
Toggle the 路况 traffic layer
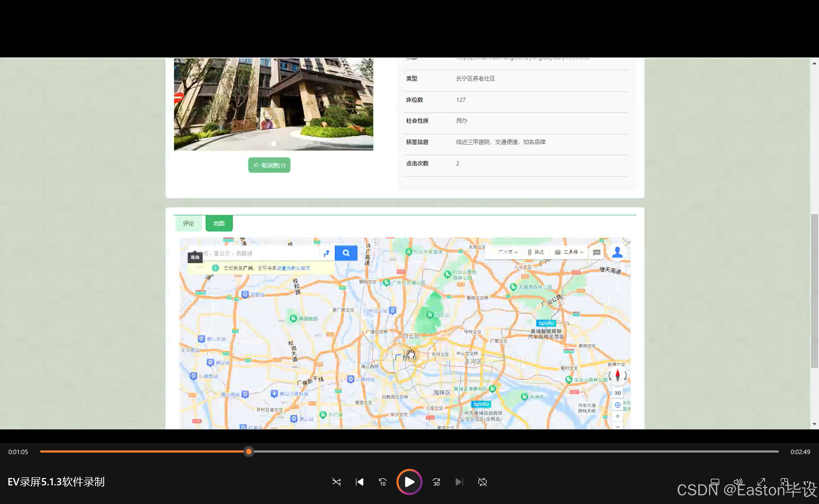(536, 252)
